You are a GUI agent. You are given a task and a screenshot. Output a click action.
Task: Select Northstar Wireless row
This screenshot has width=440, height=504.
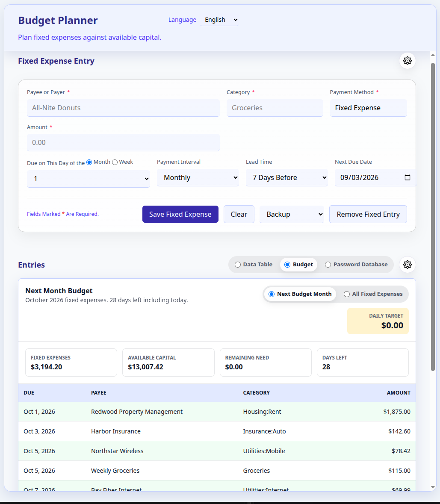coord(217,451)
